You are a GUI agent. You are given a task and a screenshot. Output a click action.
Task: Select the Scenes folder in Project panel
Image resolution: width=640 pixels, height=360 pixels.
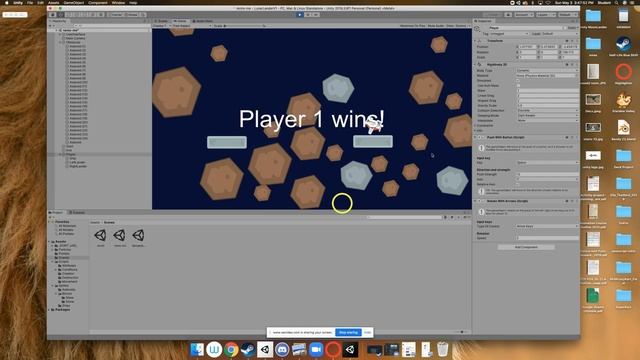tap(64, 258)
